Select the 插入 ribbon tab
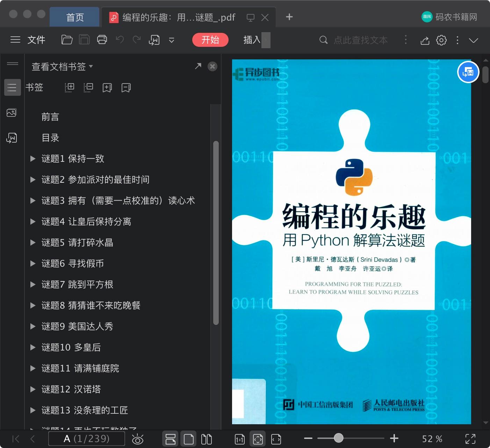The image size is (490, 448). [252, 40]
